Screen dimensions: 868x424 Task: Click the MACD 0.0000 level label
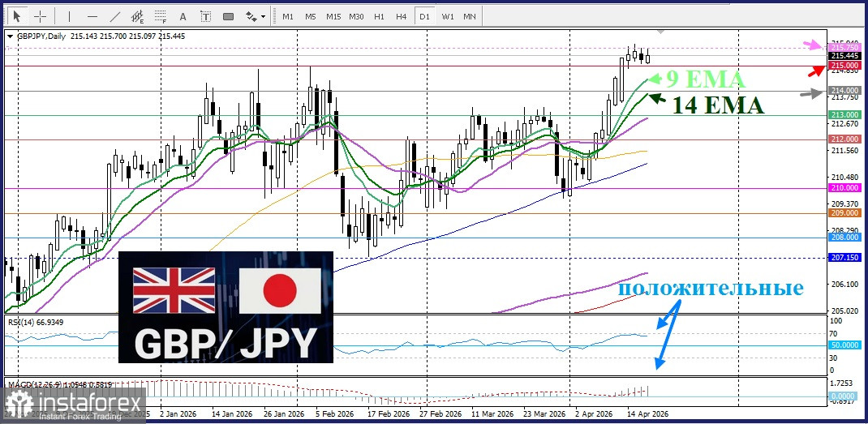[844, 396]
